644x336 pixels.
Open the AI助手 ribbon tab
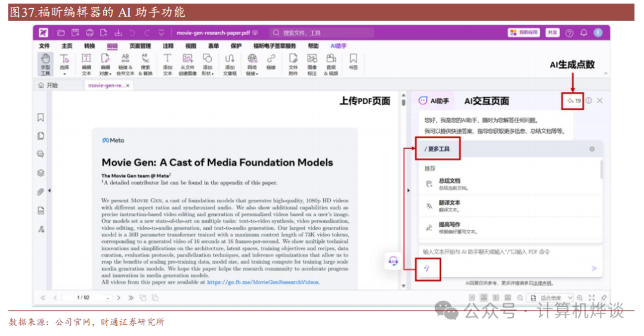click(339, 46)
